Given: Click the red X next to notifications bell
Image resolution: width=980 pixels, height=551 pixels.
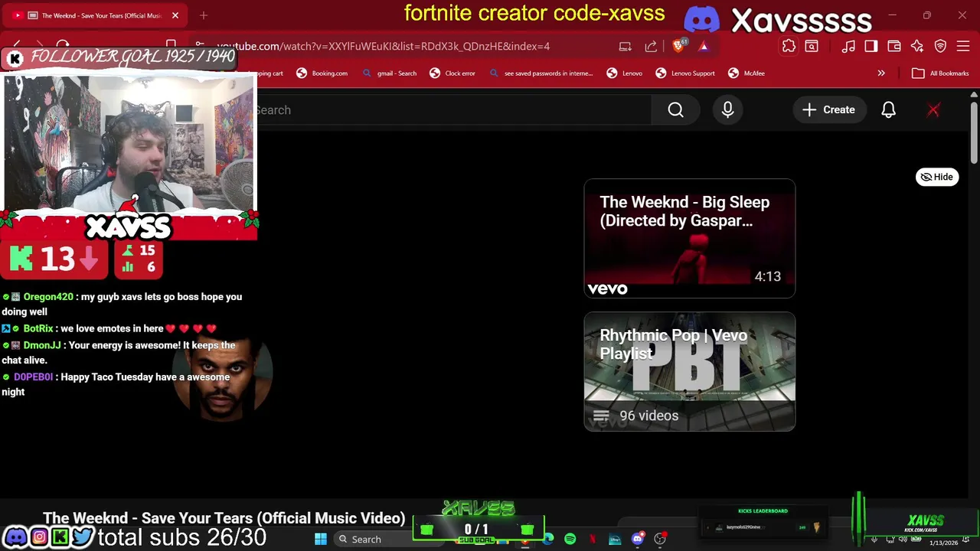Looking at the screenshot, I should pos(933,110).
